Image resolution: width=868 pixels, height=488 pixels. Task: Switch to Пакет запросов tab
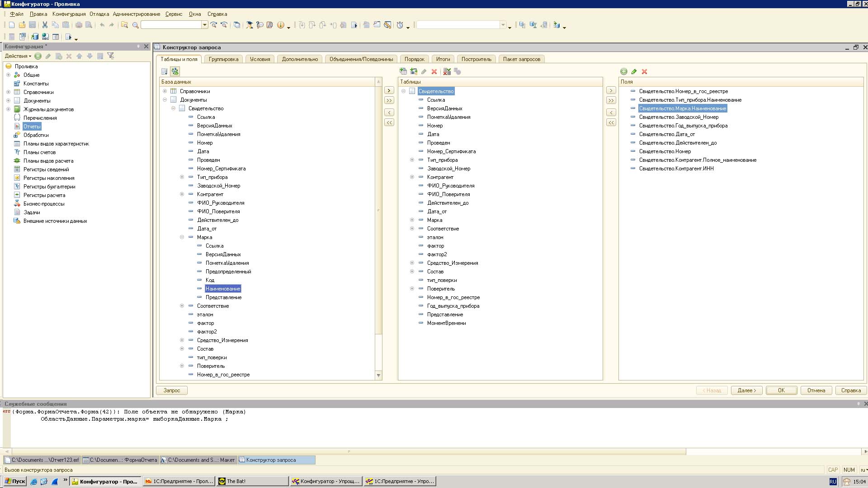pyautogui.click(x=522, y=59)
